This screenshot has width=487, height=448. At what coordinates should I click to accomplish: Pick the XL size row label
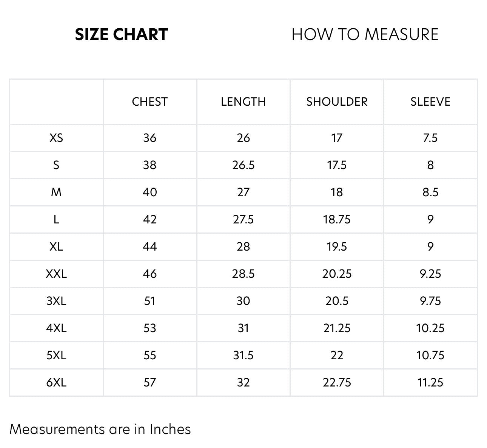(56, 246)
